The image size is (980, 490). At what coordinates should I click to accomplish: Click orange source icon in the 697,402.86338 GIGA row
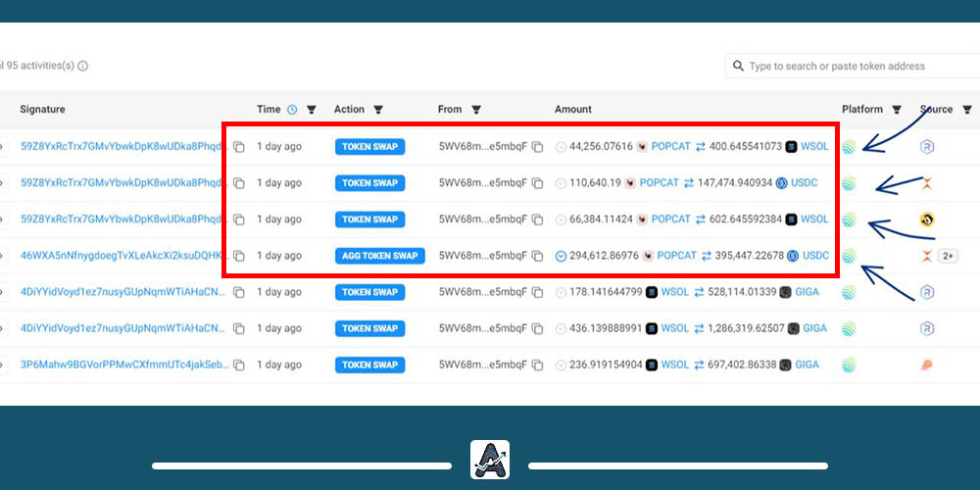(x=927, y=365)
